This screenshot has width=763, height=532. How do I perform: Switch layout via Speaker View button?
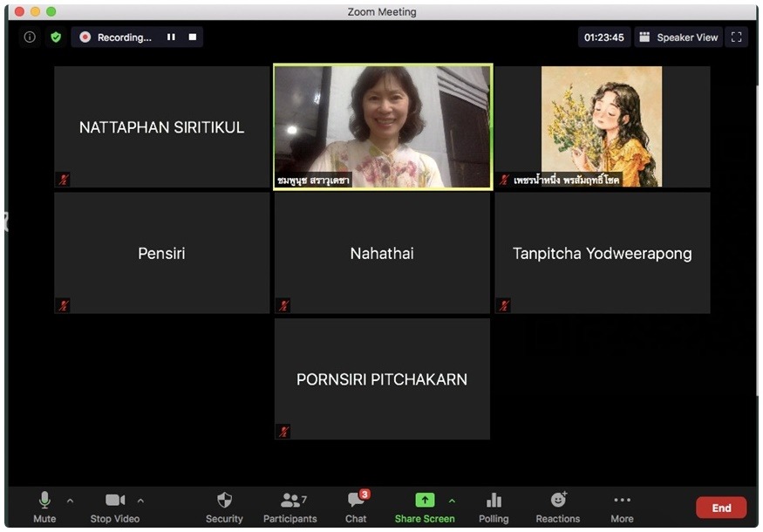[x=678, y=38]
